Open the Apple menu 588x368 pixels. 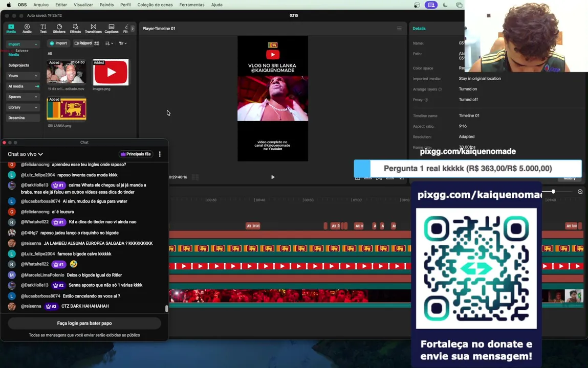pyautogui.click(x=9, y=5)
